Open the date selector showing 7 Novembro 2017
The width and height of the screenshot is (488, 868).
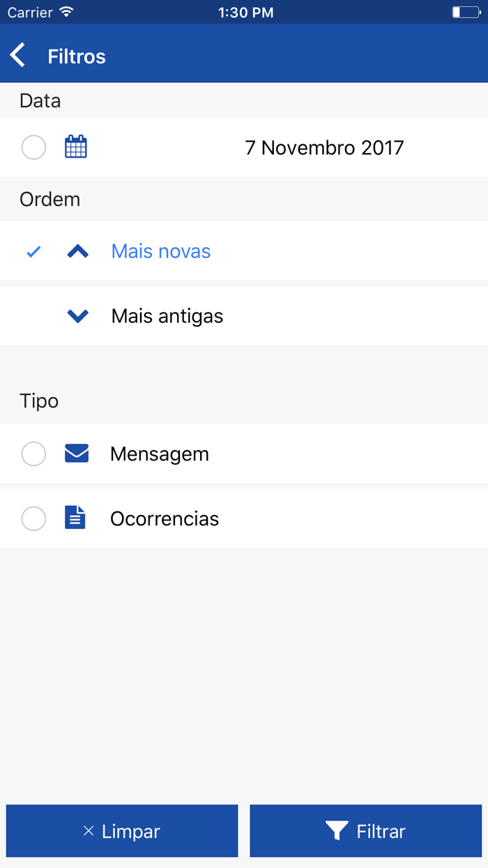323,147
